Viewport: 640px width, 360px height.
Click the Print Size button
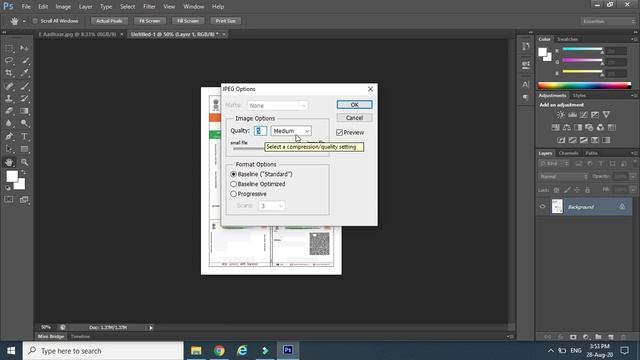(x=226, y=21)
